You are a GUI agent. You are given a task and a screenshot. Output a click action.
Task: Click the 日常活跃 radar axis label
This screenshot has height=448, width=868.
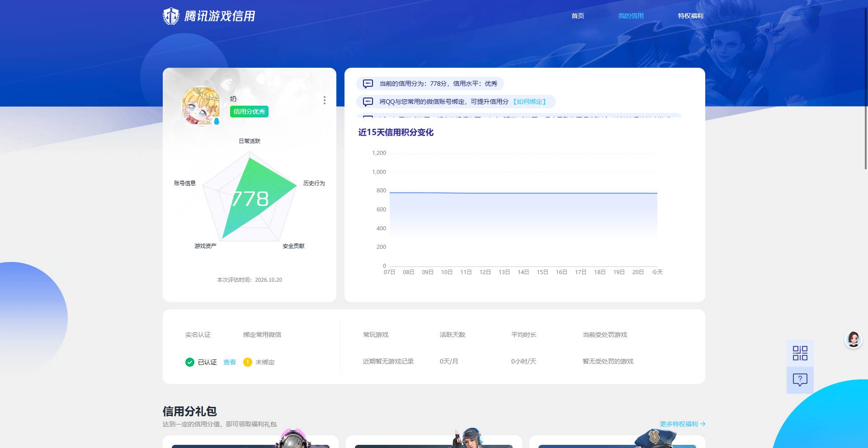pos(250,141)
